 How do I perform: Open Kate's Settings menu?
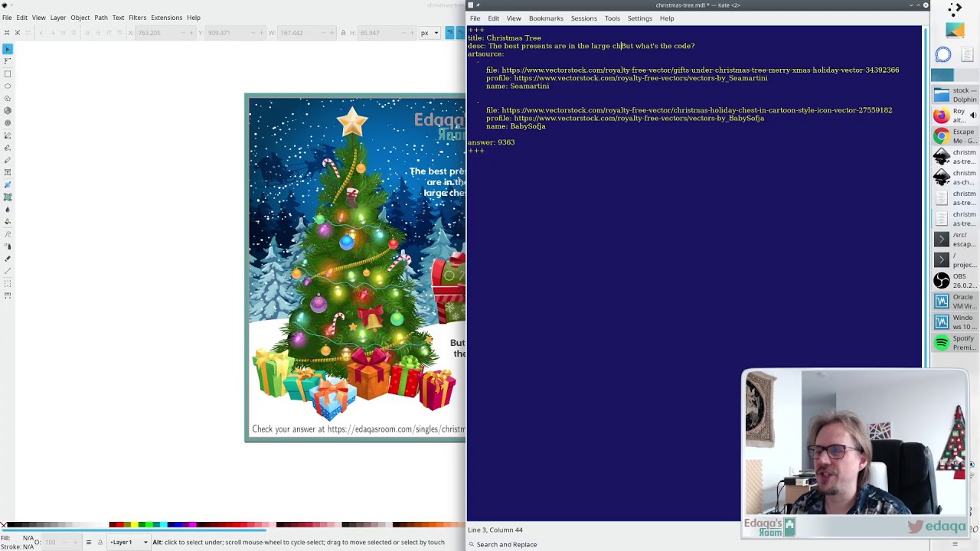[x=639, y=18]
